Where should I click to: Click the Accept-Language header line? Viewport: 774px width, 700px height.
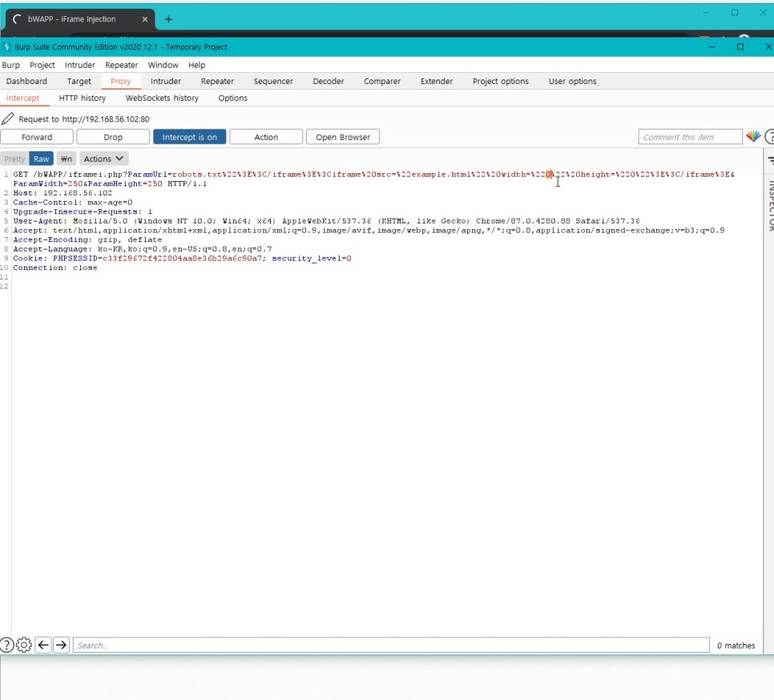tap(142, 249)
